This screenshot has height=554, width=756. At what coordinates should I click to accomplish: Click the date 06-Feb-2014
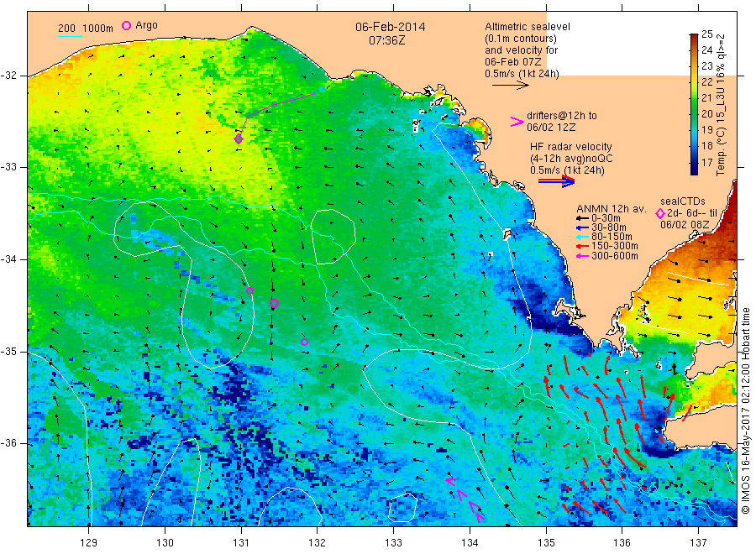pos(390,28)
